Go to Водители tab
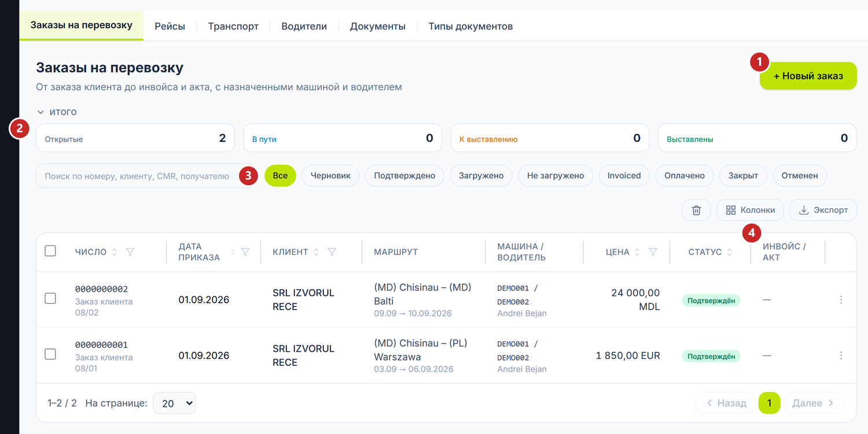Viewport: 868px width, 434px height. (304, 26)
